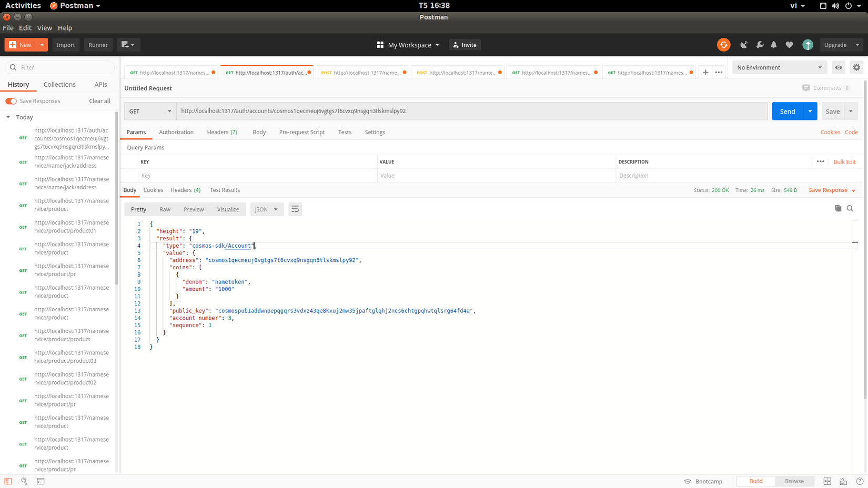Search within the response body
The image size is (868, 488).
(x=850, y=209)
